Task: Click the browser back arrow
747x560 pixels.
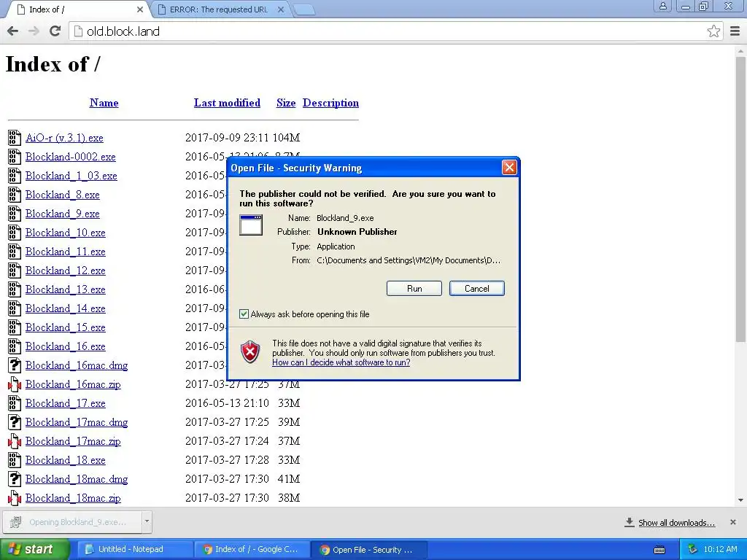Action: (13, 31)
